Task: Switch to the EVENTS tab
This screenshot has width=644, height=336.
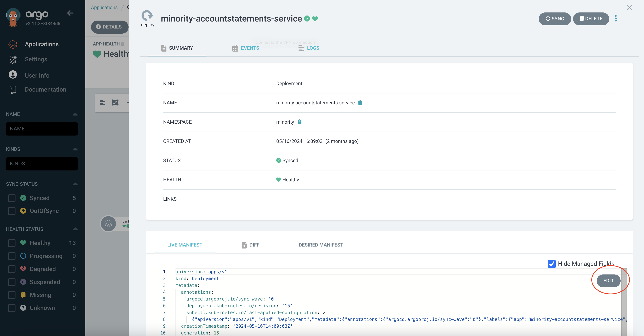Action: point(246,48)
